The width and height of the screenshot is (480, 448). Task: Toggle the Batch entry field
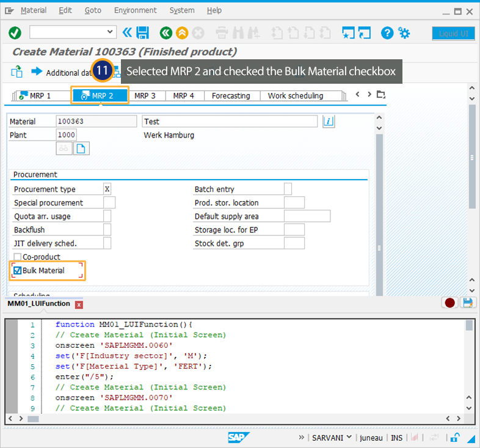288,189
